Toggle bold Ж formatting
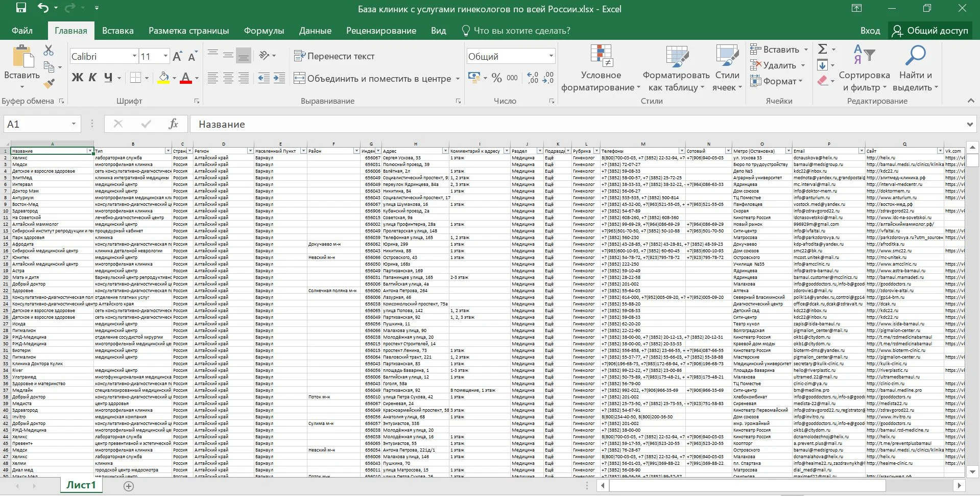 pos(77,78)
